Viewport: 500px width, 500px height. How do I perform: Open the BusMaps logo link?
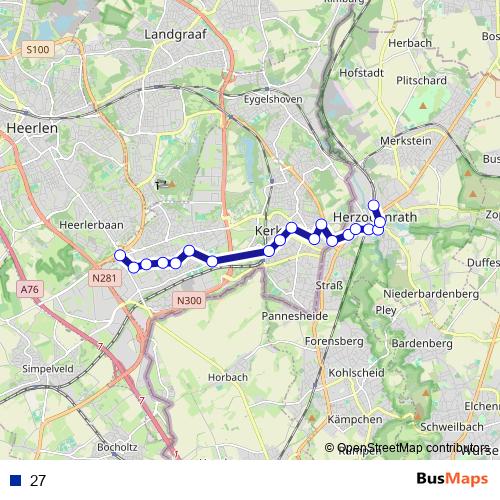point(452,479)
